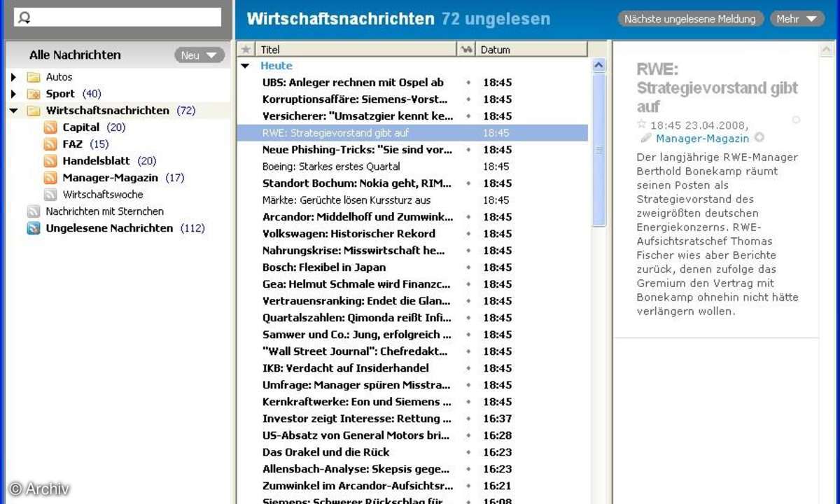Click the Sport folder icon
This screenshot has width=840, height=504.
[x=34, y=94]
